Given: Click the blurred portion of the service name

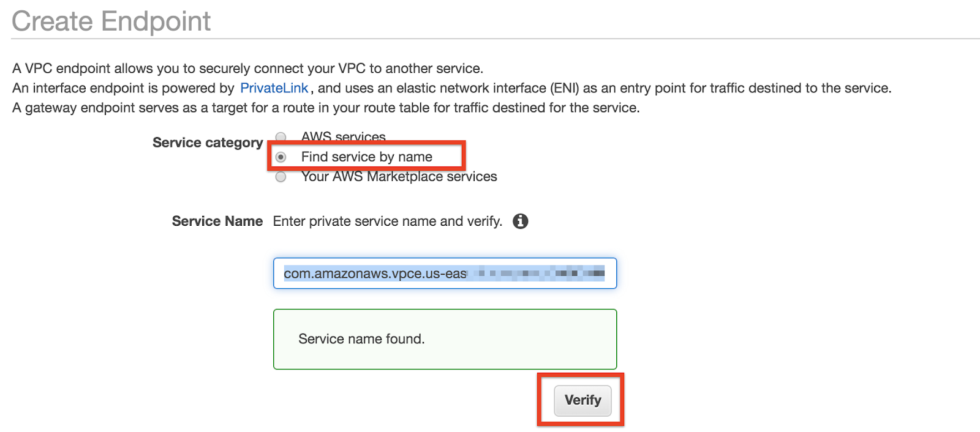Looking at the screenshot, I should click(537, 273).
